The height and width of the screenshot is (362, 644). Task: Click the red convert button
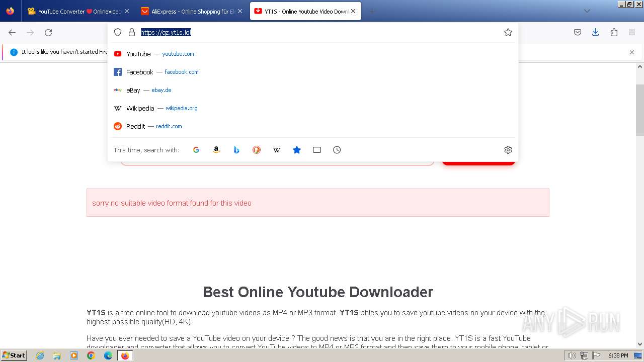pos(478,162)
